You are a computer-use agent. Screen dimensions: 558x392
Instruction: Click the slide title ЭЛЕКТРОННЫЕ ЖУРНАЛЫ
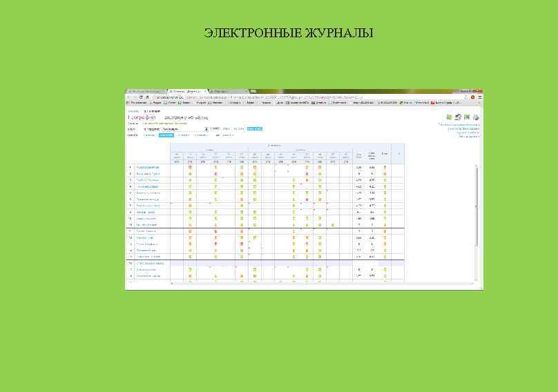click(289, 32)
